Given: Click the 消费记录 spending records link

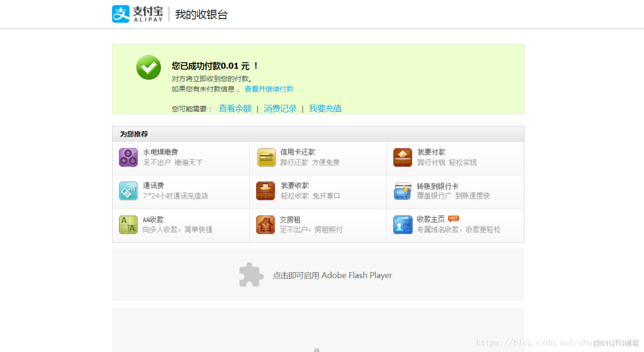Looking at the screenshot, I should click(280, 108).
